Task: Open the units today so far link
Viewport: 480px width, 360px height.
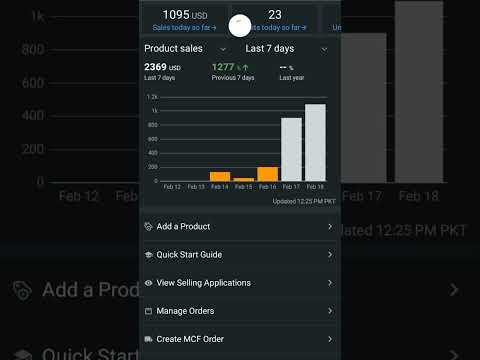Action: (278, 28)
